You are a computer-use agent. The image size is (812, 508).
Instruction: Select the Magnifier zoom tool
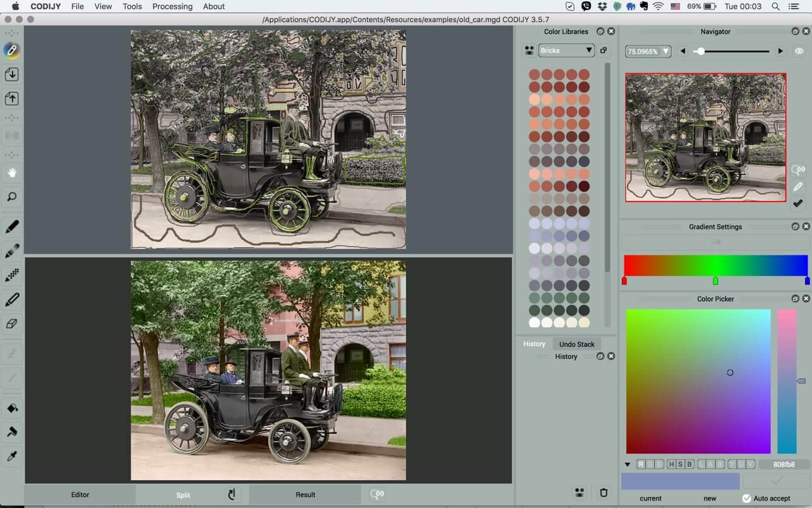click(11, 197)
